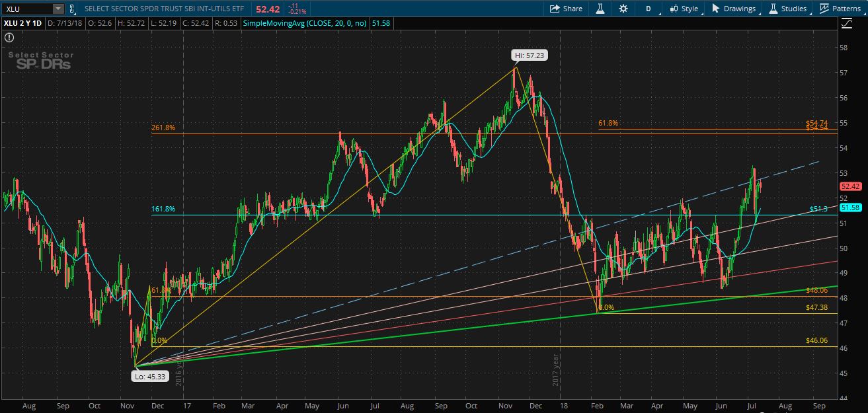Click the exclamation info icon
Viewport: 868px width, 413px height.
click(x=9, y=38)
